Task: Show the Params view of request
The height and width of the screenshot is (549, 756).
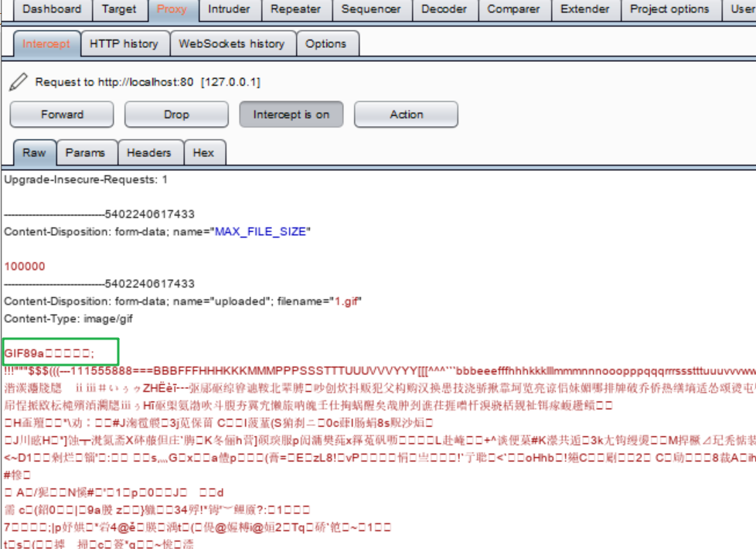Action: (x=85, y=153)
